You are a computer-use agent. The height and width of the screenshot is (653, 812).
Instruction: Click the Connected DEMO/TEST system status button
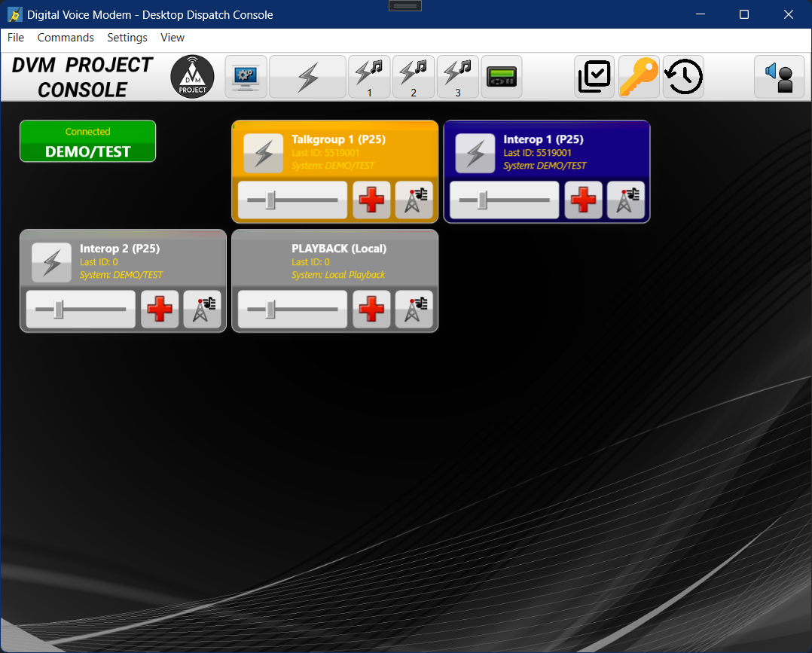[x=88, y=142]
